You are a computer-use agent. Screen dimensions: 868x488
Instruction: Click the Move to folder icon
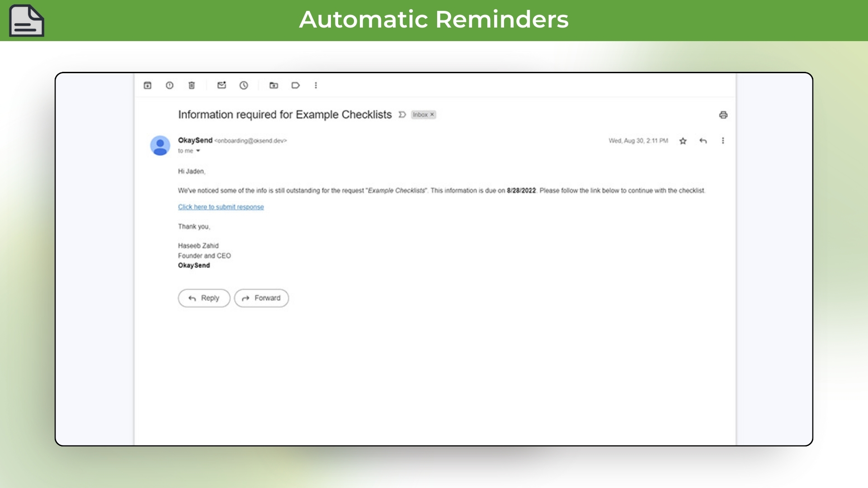tap(274, 85)
